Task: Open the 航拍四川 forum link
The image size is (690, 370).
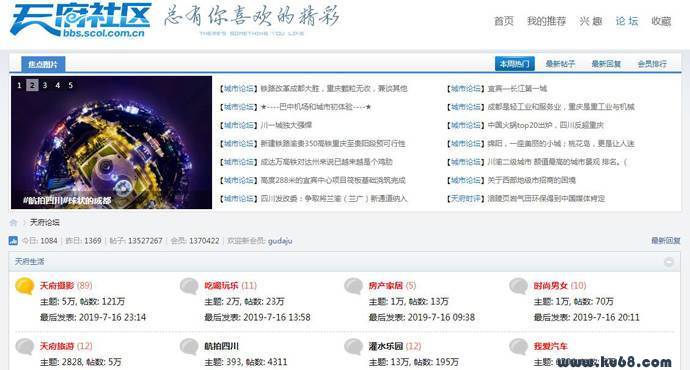Action: [x=221, y=346]
